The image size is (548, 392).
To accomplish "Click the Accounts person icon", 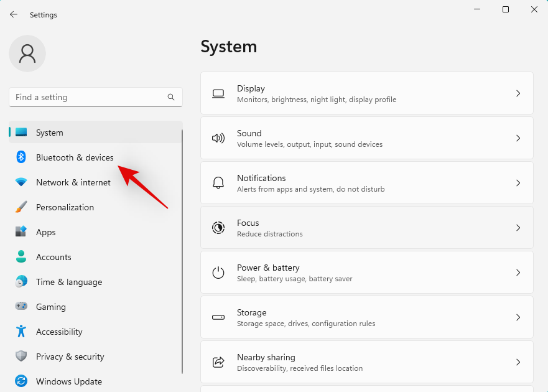I will pos(21,256).
